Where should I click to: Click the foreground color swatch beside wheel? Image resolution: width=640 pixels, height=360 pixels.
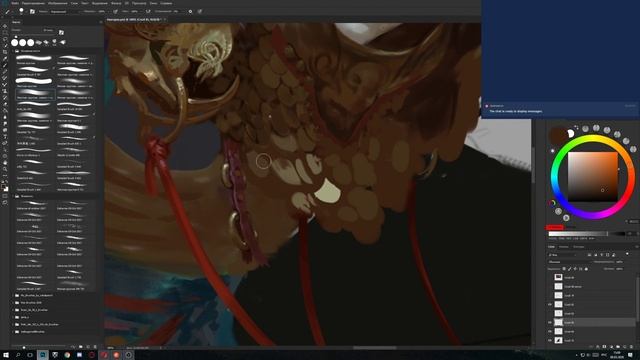point(557,136)
